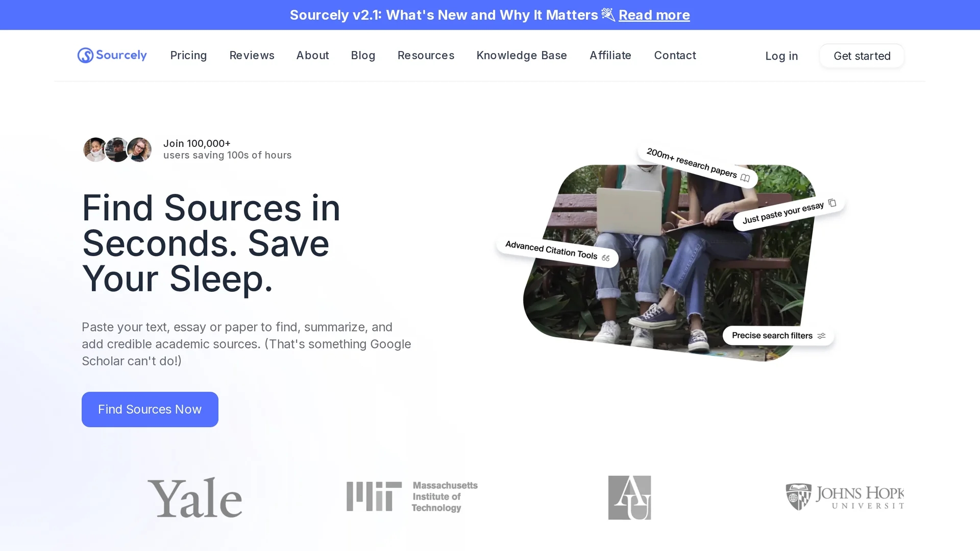Image resolution: width=980 pixels, height=551 pixels.
Task: Open the Affiliate page
Action: click(610, 55)
